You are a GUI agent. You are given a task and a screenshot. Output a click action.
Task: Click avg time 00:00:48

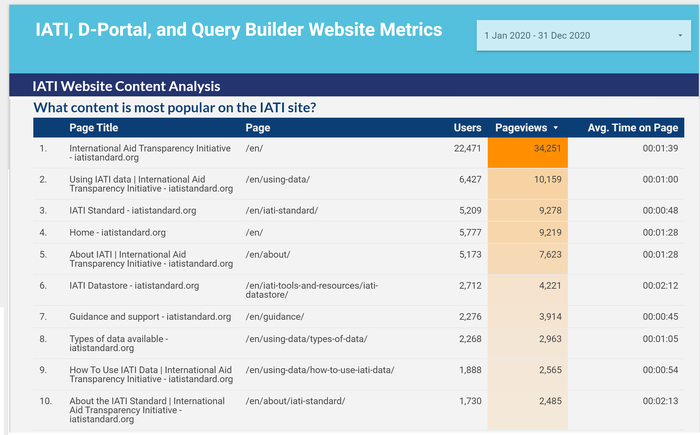click(x=660, y=210)
